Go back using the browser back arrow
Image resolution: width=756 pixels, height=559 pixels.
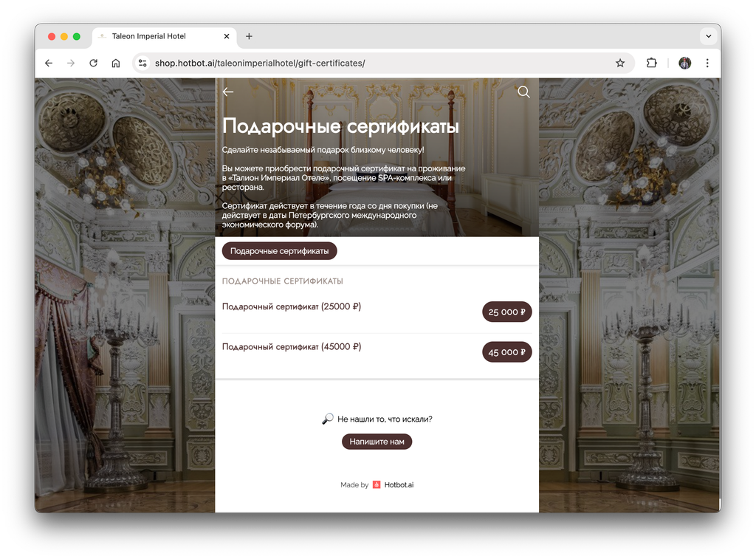click(x=49, y=64)
